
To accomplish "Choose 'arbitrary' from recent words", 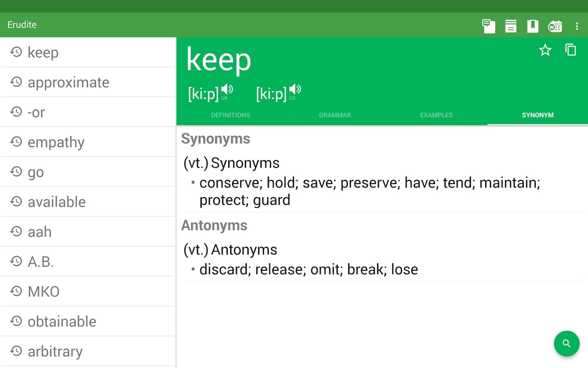I will point(55,351).
